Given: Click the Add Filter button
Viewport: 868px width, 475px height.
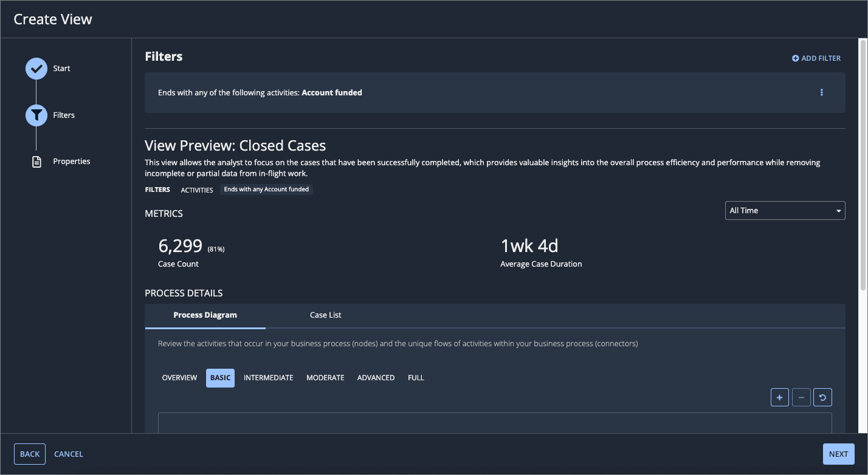Looking at the screenshot, I should 816,58.
